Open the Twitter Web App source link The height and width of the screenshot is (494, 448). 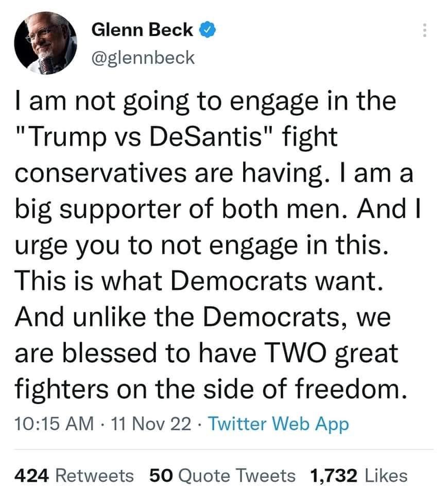pos(280,424)
